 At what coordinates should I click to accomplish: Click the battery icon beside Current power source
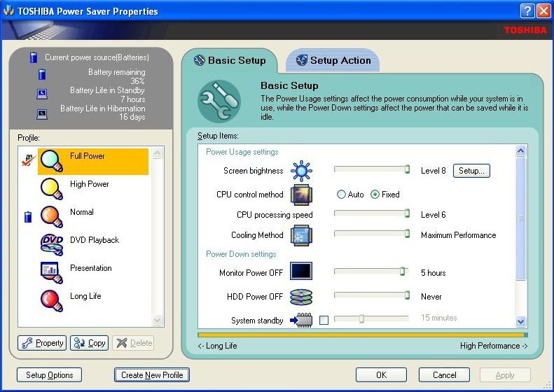click(x=34, y=57)
